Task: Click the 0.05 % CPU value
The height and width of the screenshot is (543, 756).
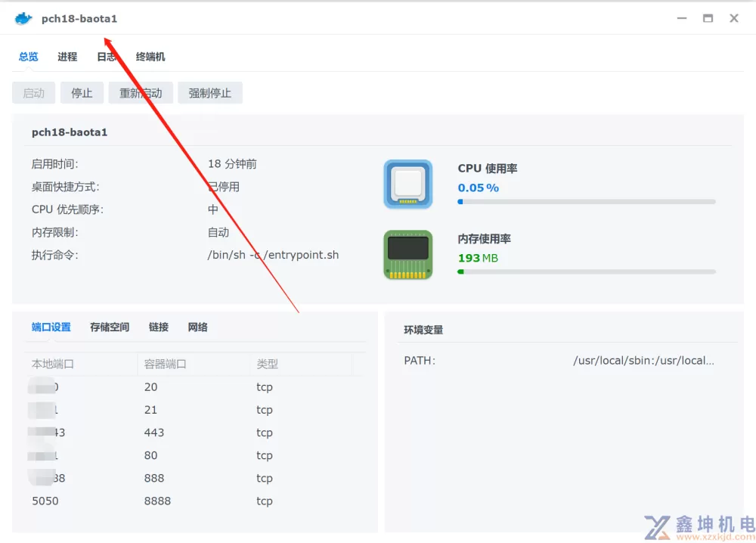Action: click(x=479, y=188)
